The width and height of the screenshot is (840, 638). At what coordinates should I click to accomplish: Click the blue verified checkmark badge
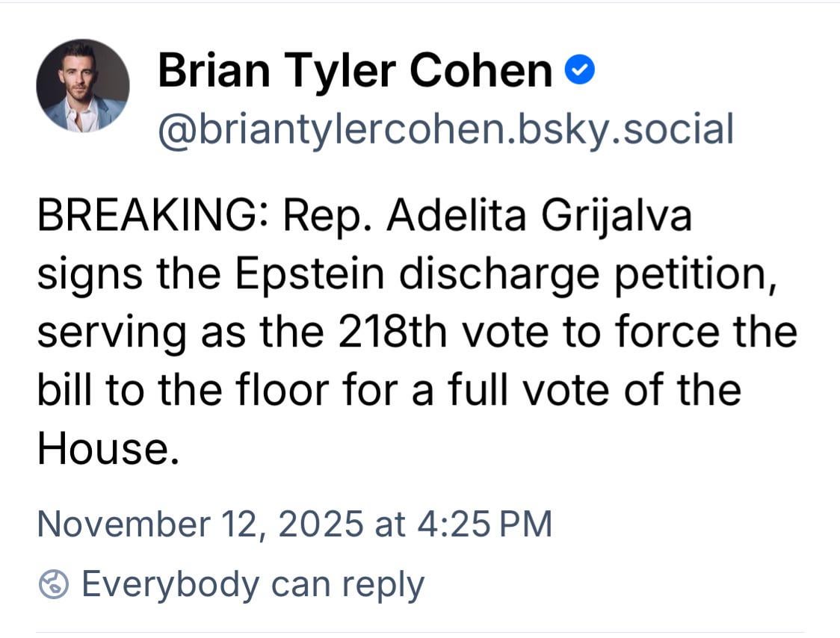click(580, 71)
